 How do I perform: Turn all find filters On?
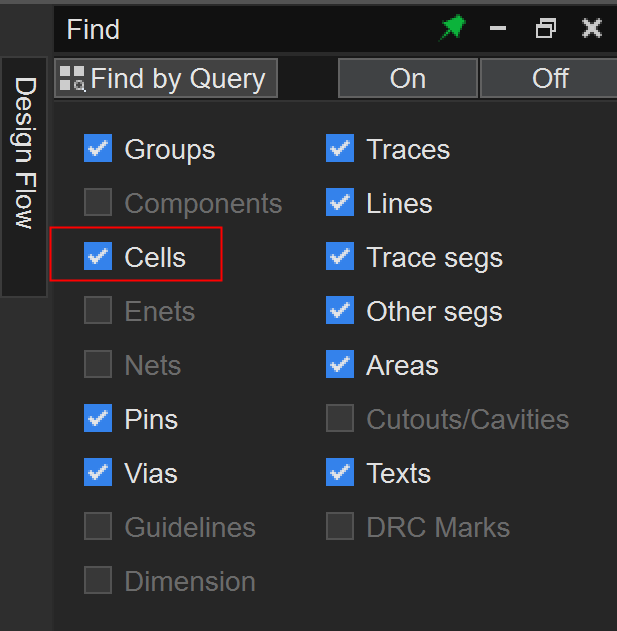pyautogui.click(x=407, y=78)
